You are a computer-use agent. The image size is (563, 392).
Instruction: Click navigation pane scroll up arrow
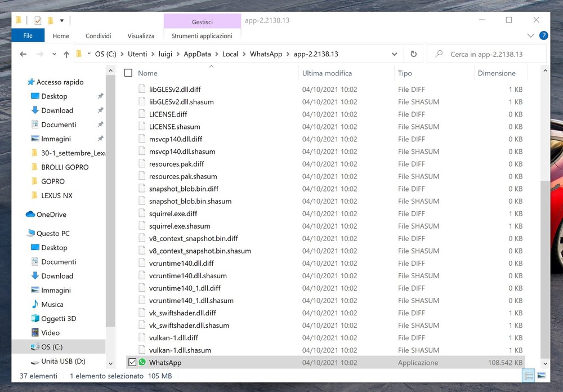[x=110, y=71]
